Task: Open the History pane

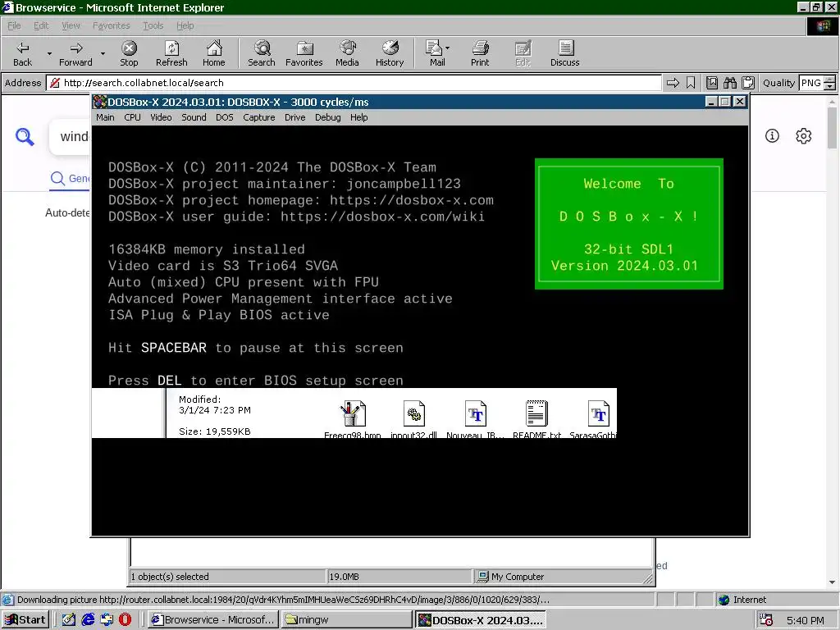Action: click(x=390, y=53)
